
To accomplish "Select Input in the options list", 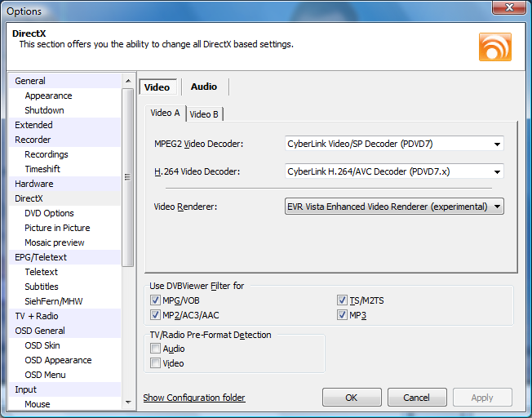I will [x=64, y=389].
